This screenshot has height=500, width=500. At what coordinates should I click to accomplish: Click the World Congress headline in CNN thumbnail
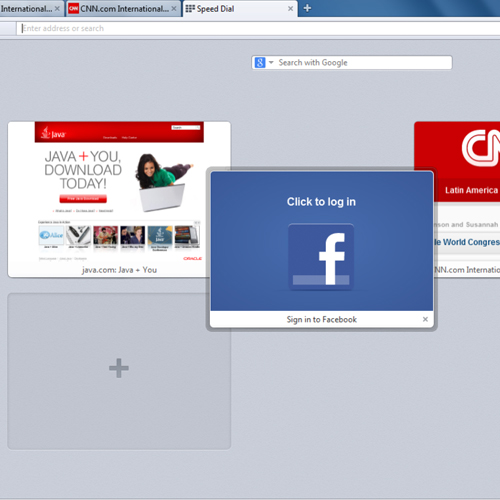pos(467,242)
